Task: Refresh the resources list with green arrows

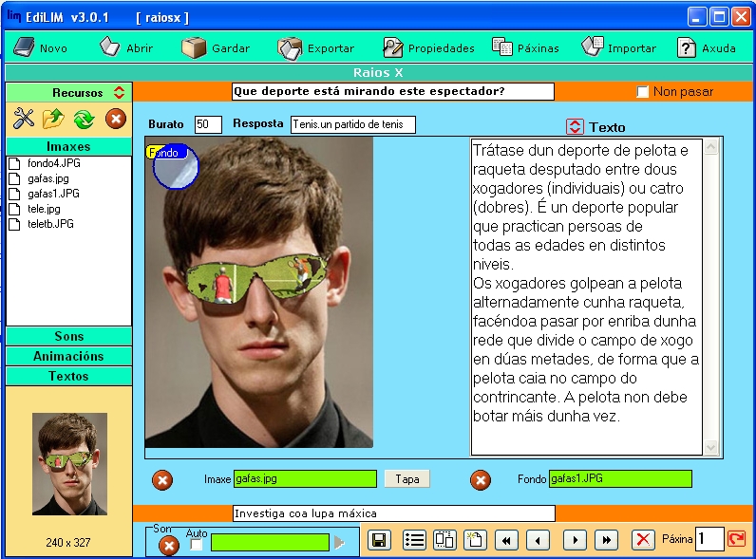Action: tap(84, 119)
